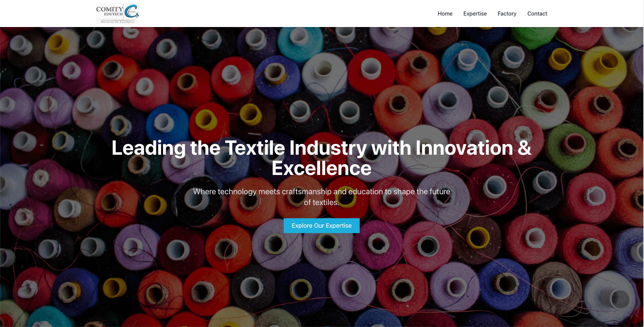
Task: Go to the Expertise page
Action: (475, 14)
